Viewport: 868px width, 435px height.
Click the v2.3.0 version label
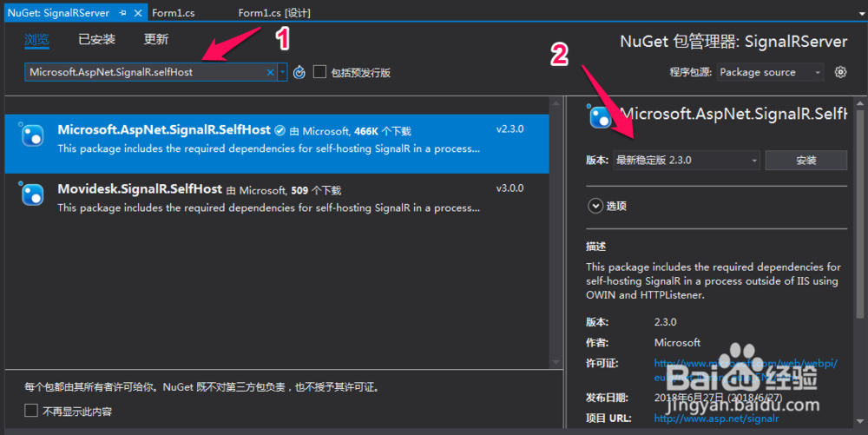[510, 129]
